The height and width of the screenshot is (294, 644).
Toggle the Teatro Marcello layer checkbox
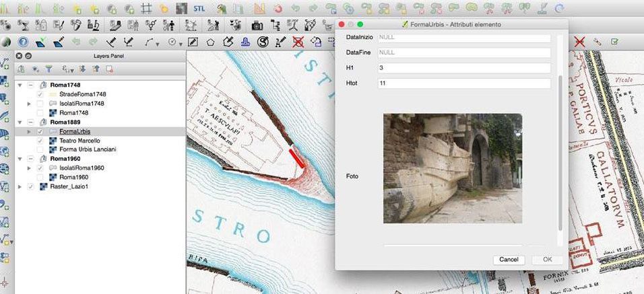coord(40,141)
